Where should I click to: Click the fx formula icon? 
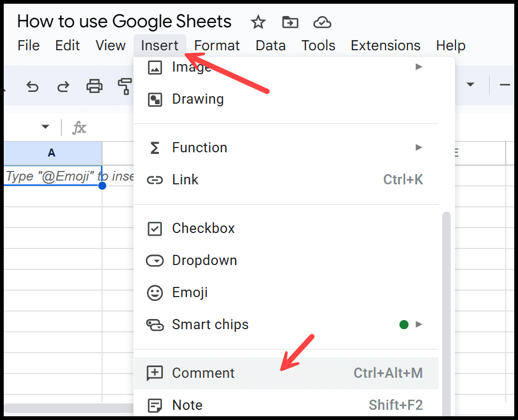(79, 128)
